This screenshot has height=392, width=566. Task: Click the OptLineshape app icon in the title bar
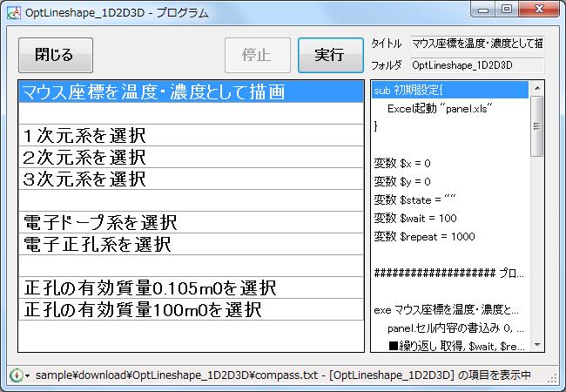coord(12,12)
